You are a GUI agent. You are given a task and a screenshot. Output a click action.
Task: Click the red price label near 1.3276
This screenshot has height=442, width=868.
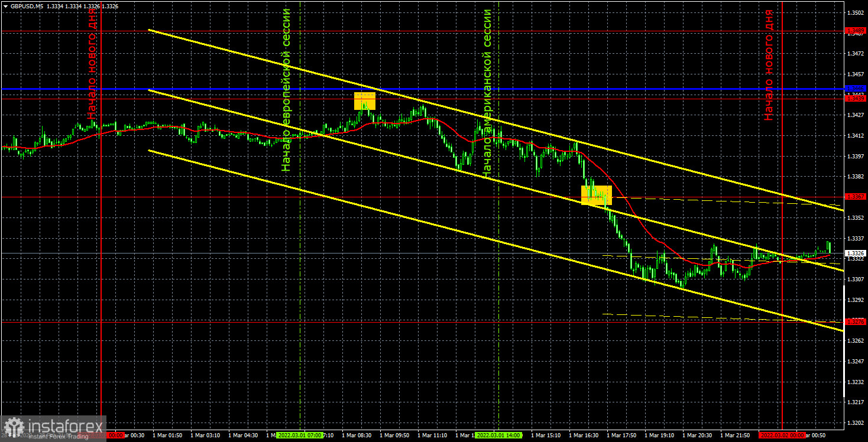click(x=856, y=321)
